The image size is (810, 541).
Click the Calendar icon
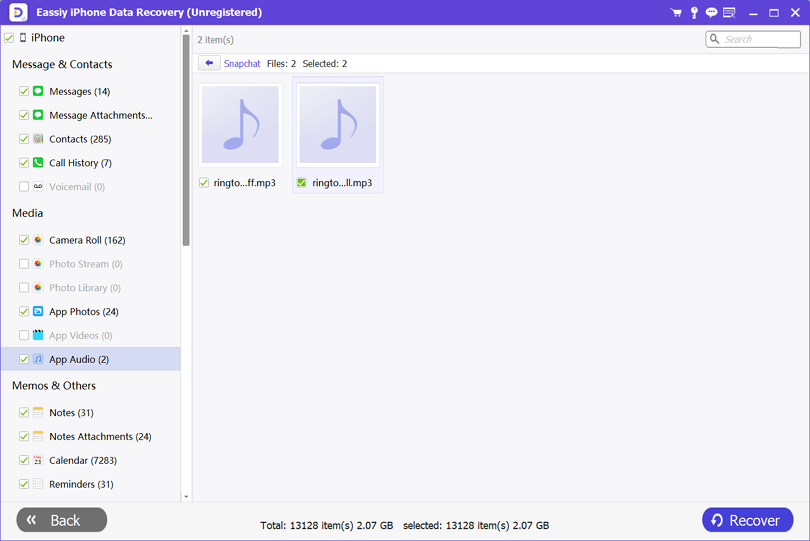pos(38,460)
